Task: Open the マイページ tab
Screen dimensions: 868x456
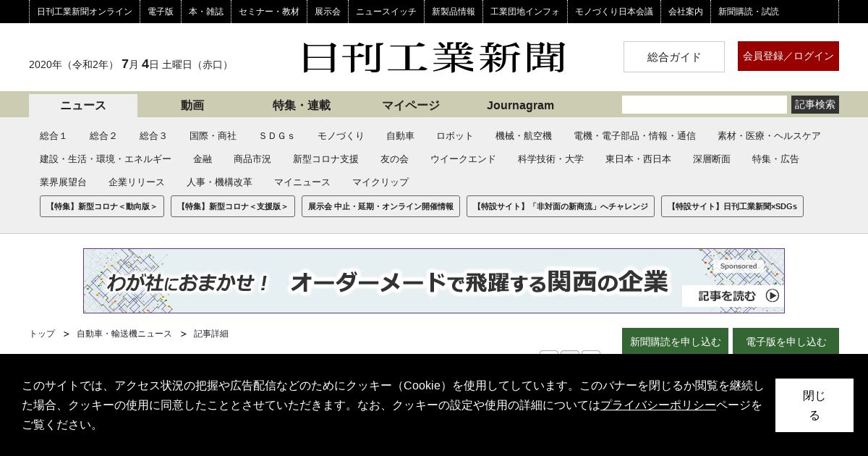Action: [x=411, y=106]
